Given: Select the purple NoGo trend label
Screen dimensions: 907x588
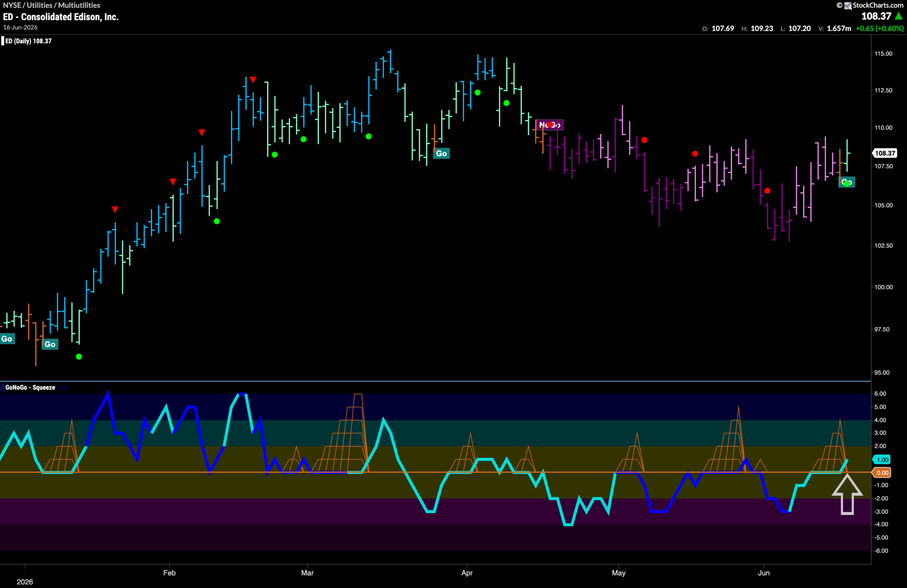Looking at the screenshot, I should coord(550,125).
